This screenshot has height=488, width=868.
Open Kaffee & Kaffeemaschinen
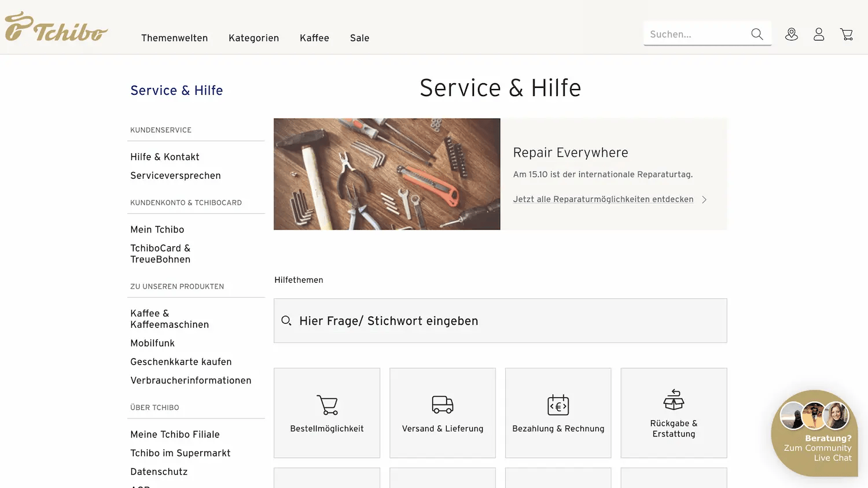[x=170, y=319]
